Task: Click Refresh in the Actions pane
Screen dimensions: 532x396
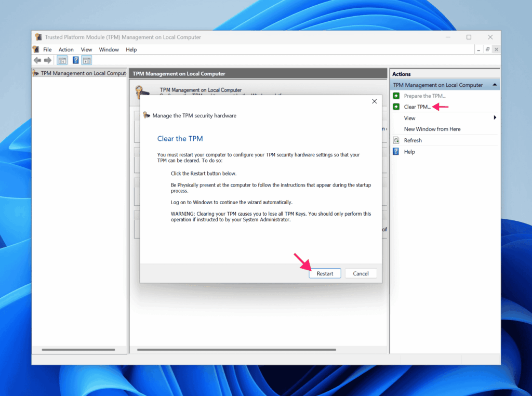Action: [413, 140]
